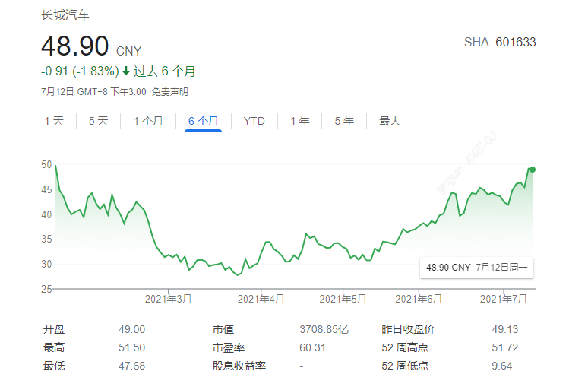Select the 5 天 range tab
This screenshot has width=588, height=387.
pyautogui.click(x=99, y=121)
